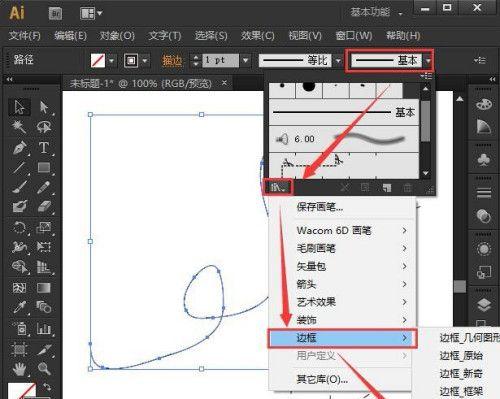Expand the 艺术效果 submenu
The height and width of the screenshot is (399, 500).
coord(342,302)
